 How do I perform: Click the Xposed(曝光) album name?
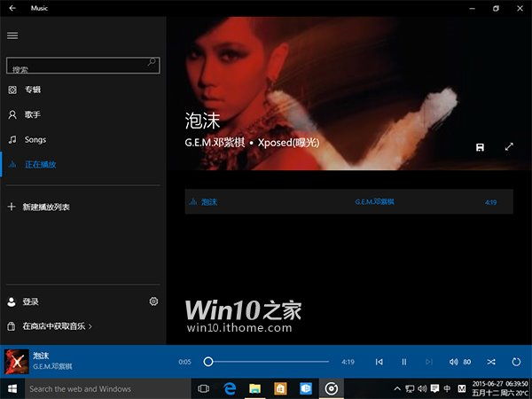(x=288, y=143)
